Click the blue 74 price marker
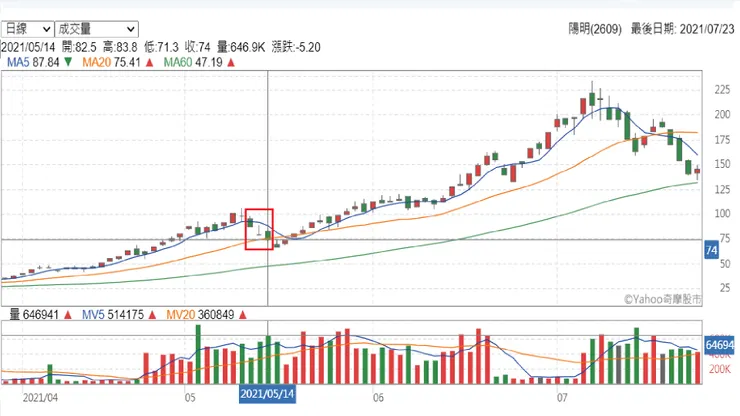The width and height of the screenshot is (740, 416). pyautogui.click(x=711, y=250)
